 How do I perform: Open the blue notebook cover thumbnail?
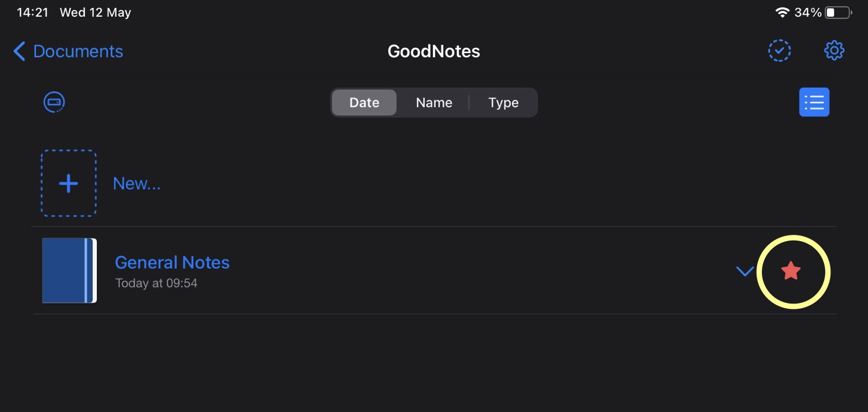(69, 270)
